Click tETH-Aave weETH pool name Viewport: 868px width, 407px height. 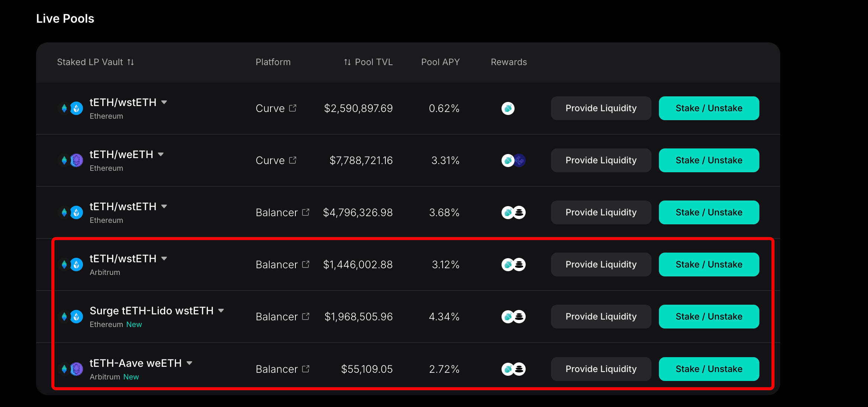point(135,363)
